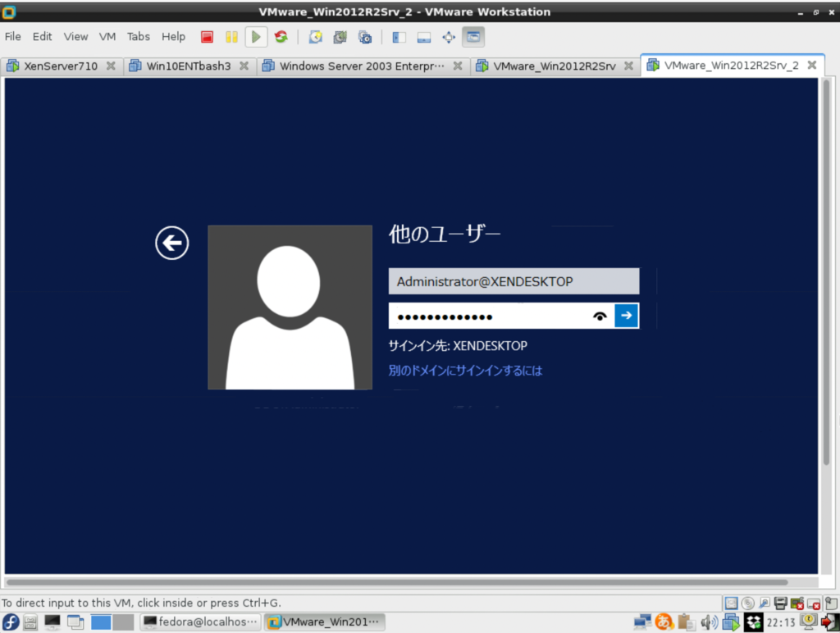Image resolution: width=840 pixels, height=633 pixels.
Task: Click the disconnected sound card status icon
Action: click(797, 603)
